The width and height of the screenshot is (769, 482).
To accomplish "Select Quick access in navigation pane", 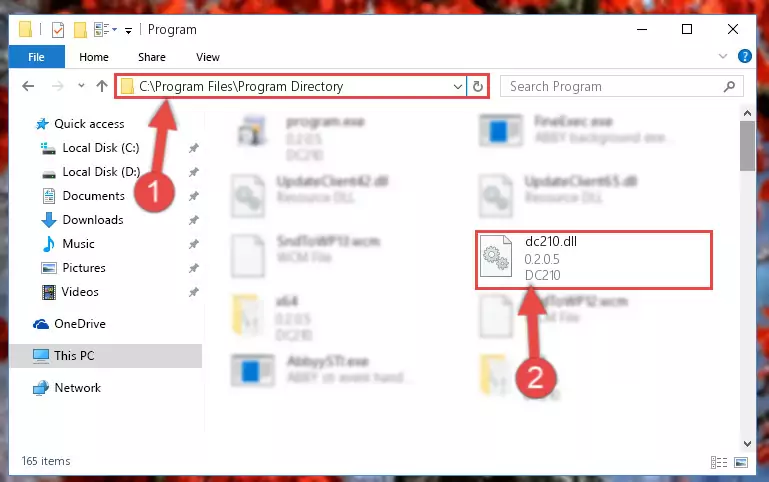I will point(89,124).
